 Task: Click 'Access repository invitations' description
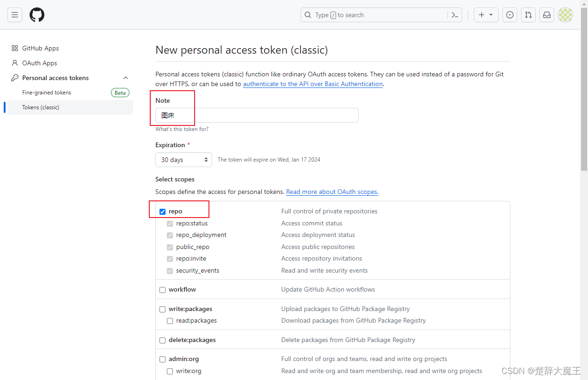[322, 258]
